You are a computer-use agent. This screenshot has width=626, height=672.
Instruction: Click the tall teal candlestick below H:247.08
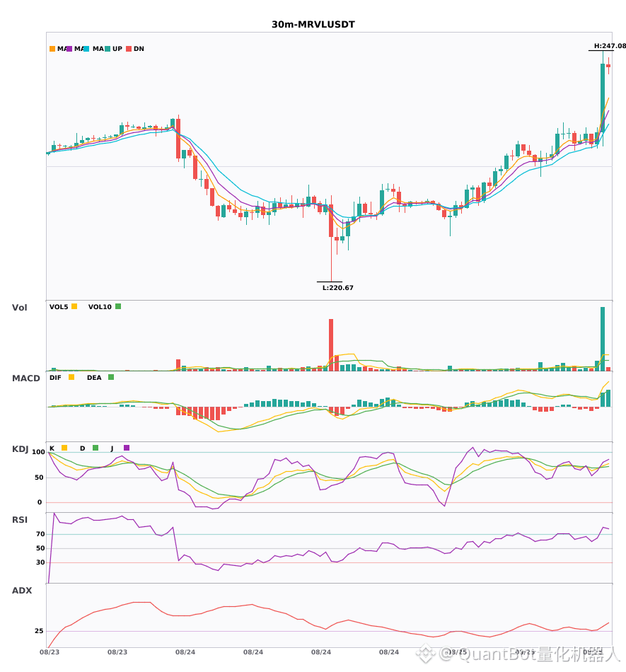(x=603, y=98)
